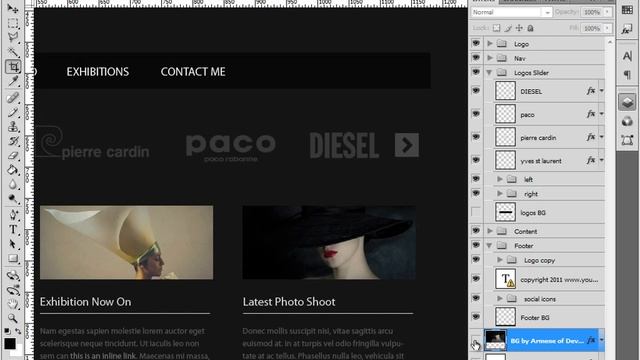Select the History Brush tool

pyautogui.click(x=13, y=141)
